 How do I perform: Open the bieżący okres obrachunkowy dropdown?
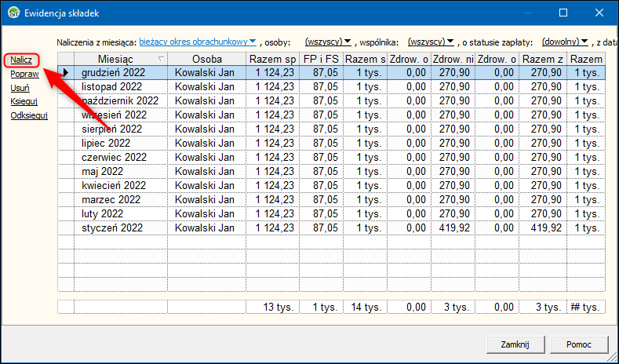pyautogui.click(x=198, y=41)
